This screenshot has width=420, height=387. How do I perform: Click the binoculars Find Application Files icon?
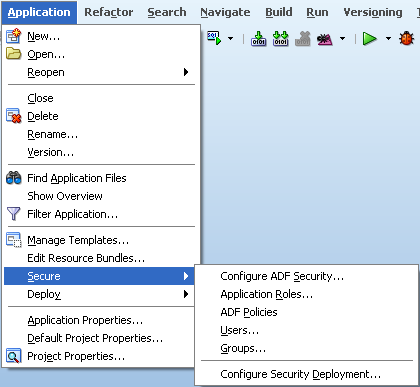(14, 178)
